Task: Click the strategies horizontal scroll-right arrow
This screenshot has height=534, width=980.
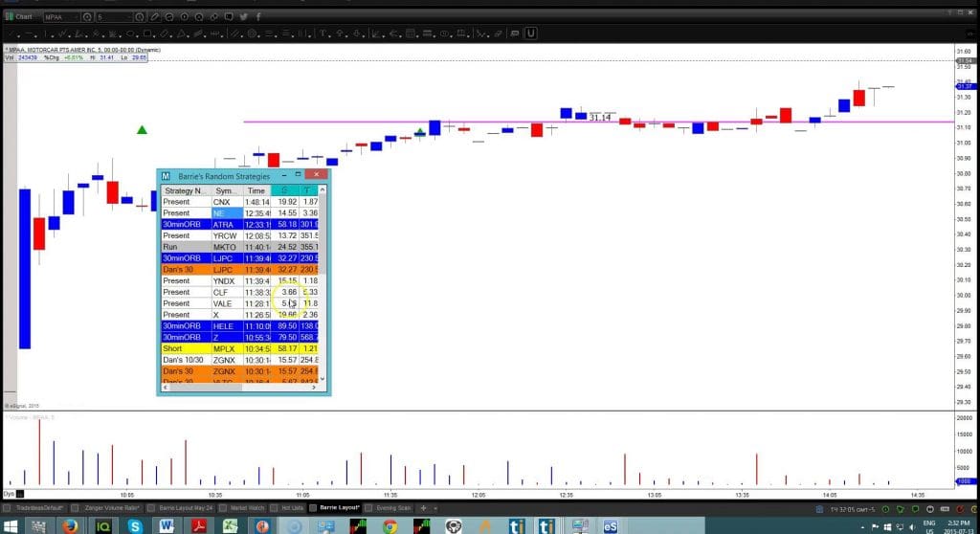Action: point(314,387)
